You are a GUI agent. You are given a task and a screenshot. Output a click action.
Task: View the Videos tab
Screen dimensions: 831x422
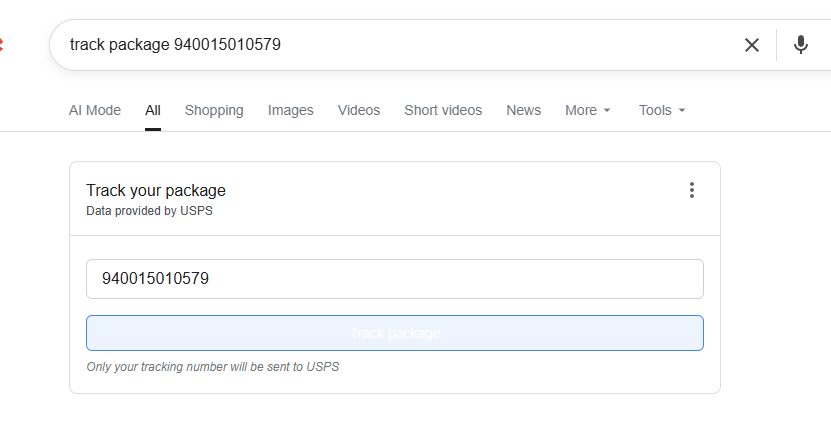coord(359,110)
